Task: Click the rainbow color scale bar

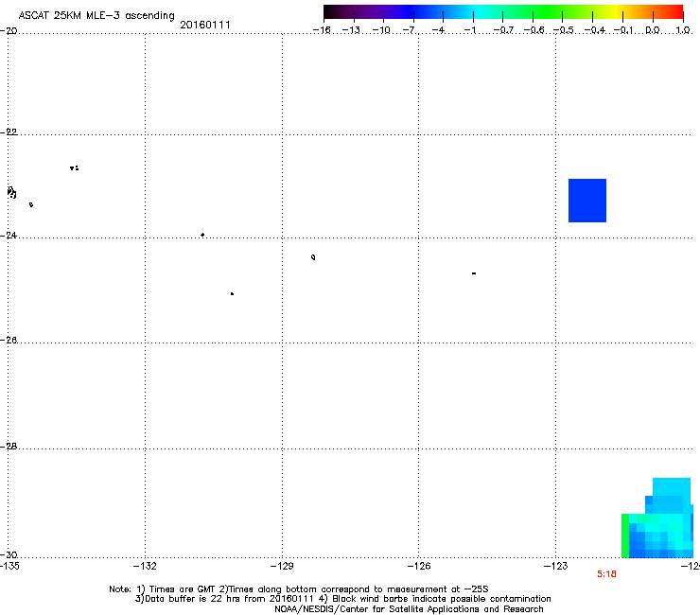Action: coord(503,12)
